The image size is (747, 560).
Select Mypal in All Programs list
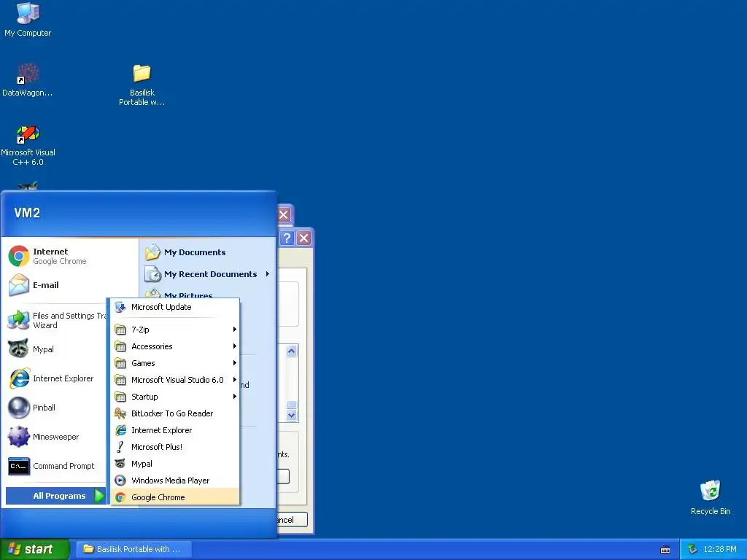click(x=175, y=463)
